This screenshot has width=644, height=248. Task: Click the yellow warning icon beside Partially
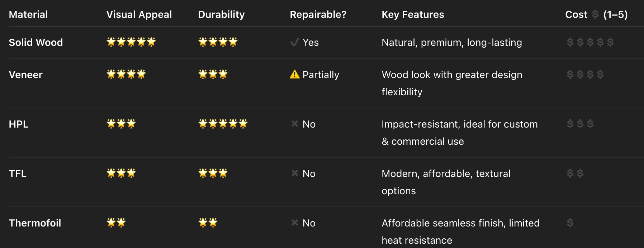click(295, 74)
